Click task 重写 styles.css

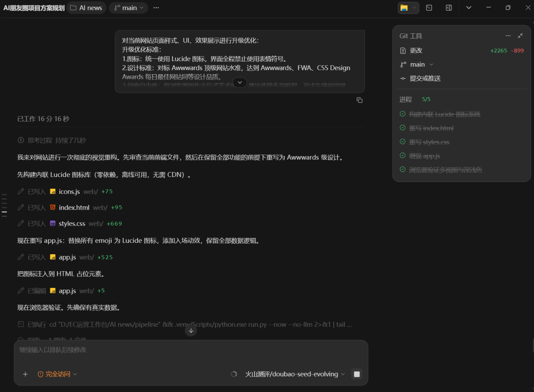click(429, 142)
